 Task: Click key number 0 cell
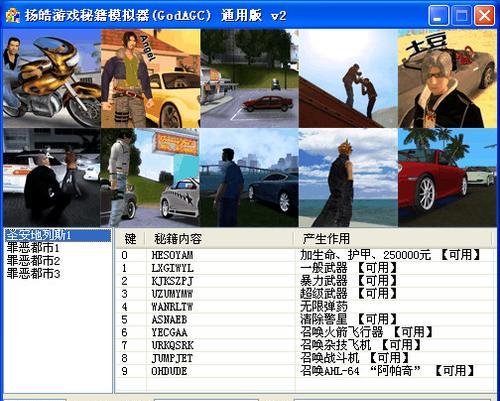(124, 255)
